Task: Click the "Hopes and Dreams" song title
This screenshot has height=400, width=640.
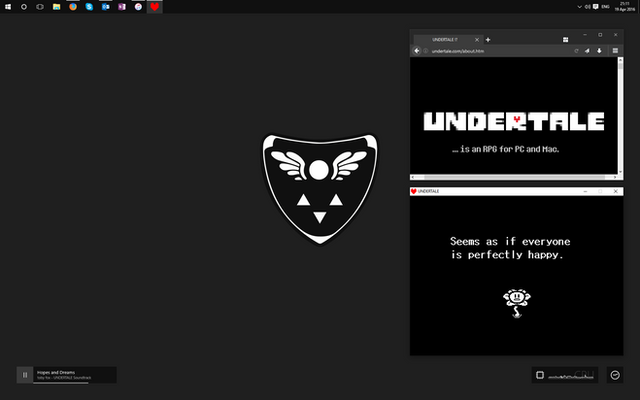Action: pyautogui.click(x=56, y=372)
